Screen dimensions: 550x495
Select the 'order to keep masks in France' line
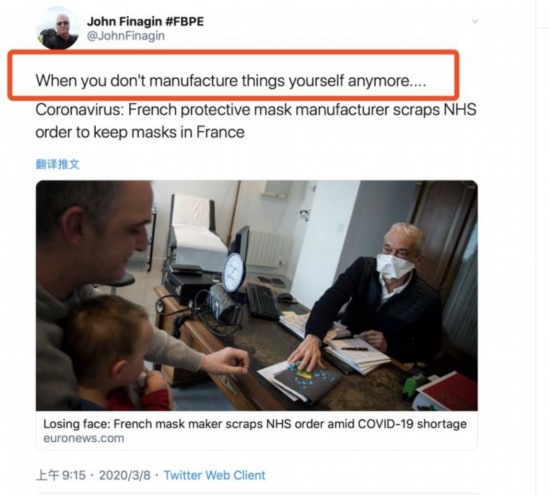[140, 132]
